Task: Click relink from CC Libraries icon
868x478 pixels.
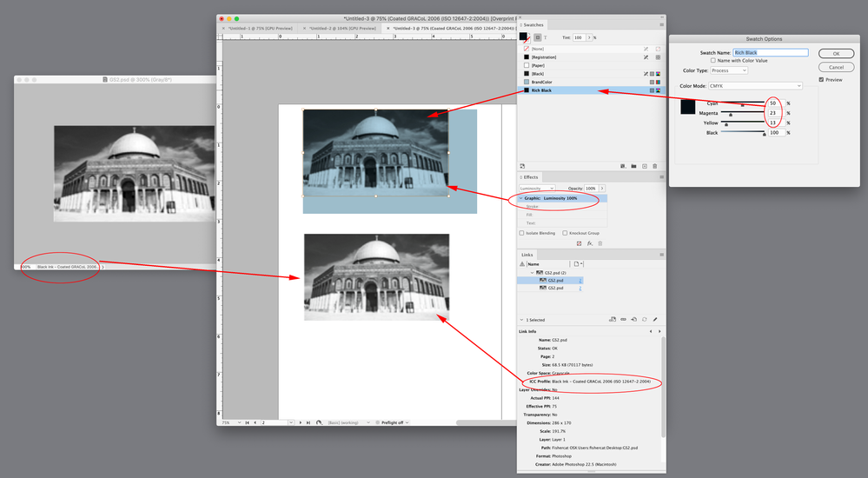Action: (613, 320)
